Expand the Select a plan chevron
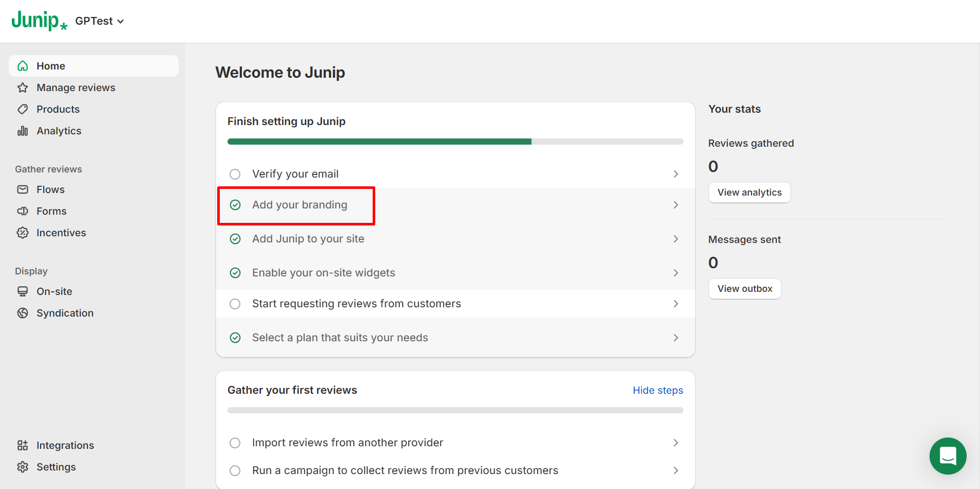Screen dimensions: 980x489 tap(676, 338)
